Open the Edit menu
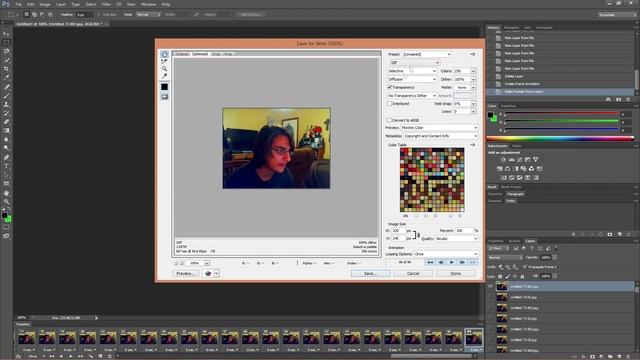Image resolution: width=640 pixels, height=360 pixels. (x=31, y=4)
